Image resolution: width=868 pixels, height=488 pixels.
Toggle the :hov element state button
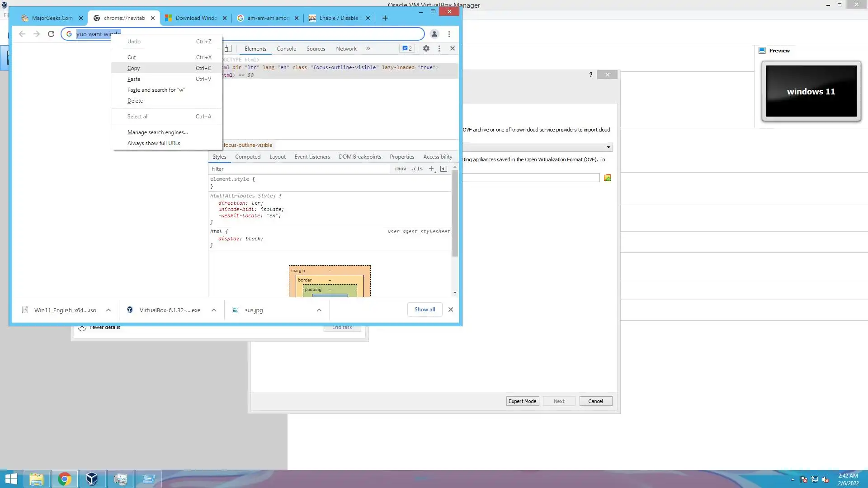[x=400, y=169]
